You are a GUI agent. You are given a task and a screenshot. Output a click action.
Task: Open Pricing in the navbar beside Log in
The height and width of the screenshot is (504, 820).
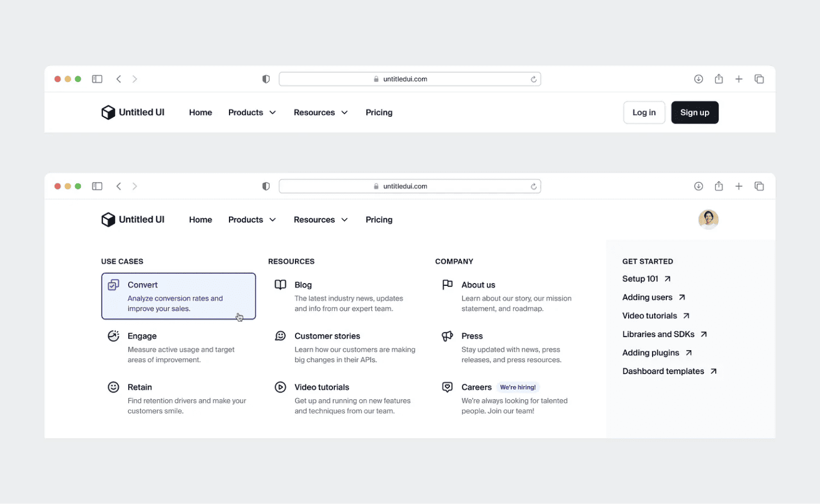point(379,113)
